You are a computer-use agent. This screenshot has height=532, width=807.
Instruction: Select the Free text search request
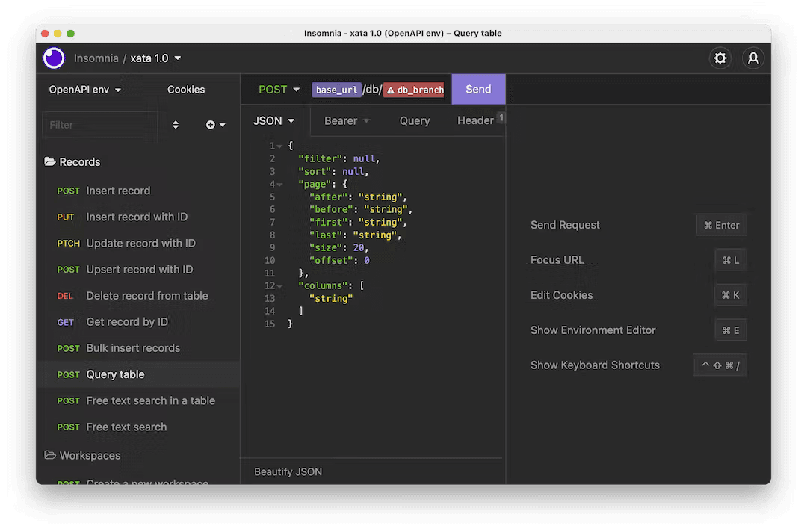click(x=138, y=427)
